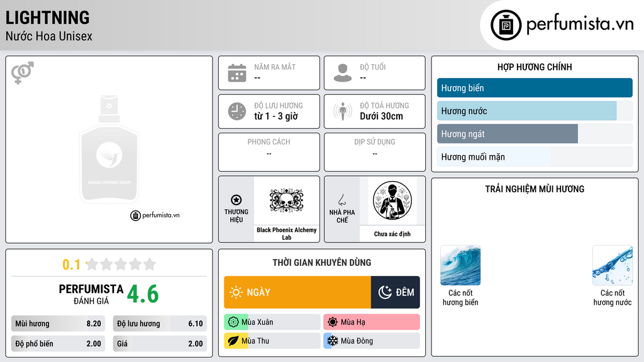Click the Dịp sử dụng card
Viewport: 644px width, 362px height.
pyautogui.click(x=375, y=152)
